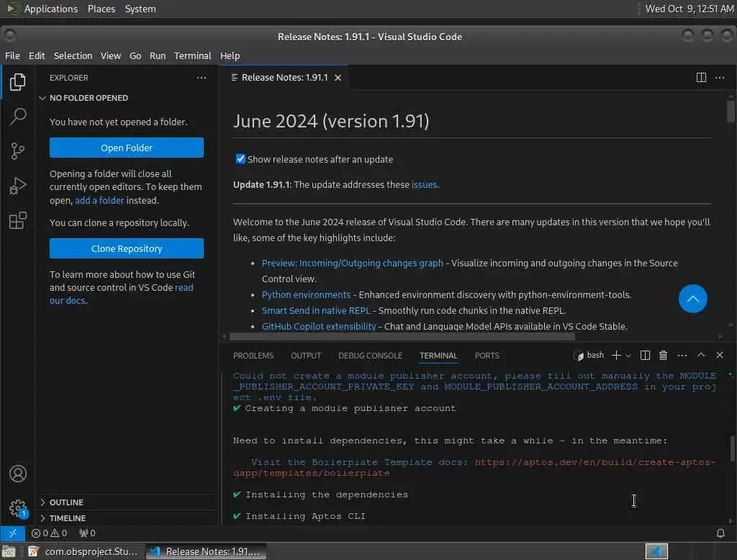Follow the read our docs link
737x560 pixels.
121,294
